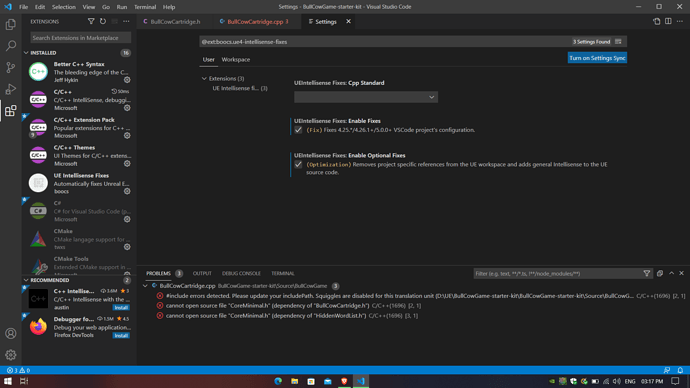
Task: Open Extensions panel more actions menu
Action: [126, 21]
